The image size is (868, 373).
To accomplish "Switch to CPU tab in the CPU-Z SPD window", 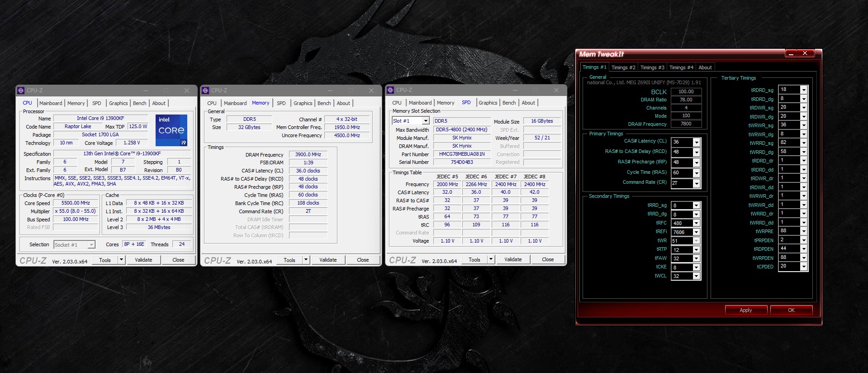I will tap(397, 103).
